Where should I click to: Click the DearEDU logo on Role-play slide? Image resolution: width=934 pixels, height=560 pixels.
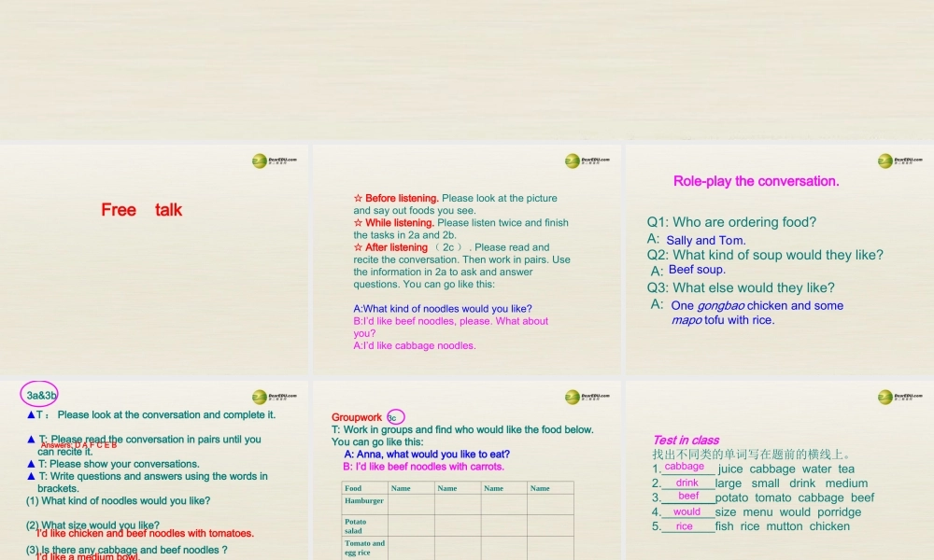[x=899, y=161]
